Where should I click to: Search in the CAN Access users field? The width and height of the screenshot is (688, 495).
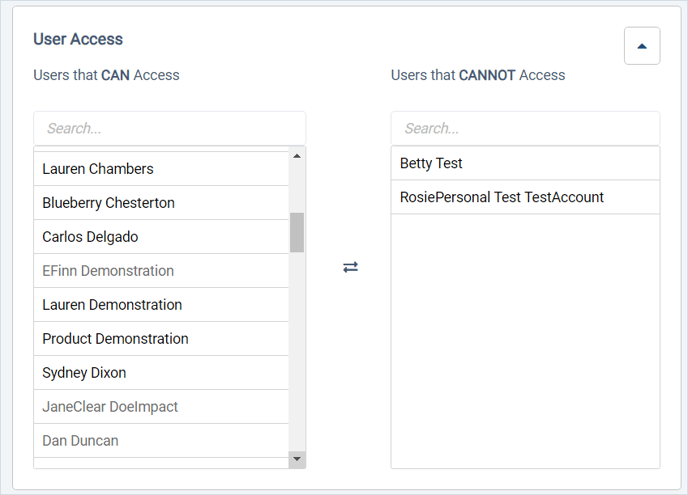tap(169, 128)
